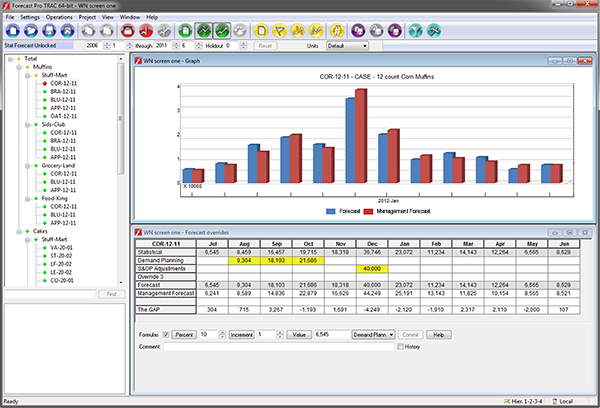This screenshot has width=600, height=408.
Task: Click the blue Save disk icon
Action: (x=49, y=31)
